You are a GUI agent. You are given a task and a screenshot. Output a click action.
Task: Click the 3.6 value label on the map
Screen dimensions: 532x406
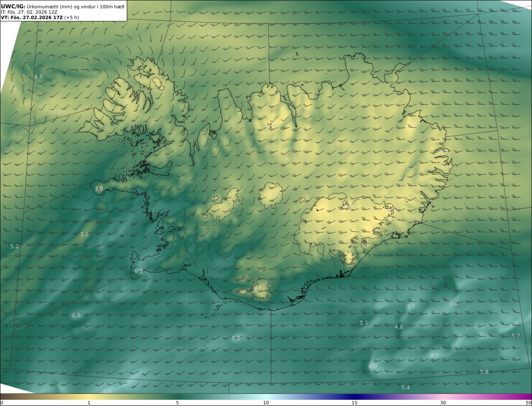coord(84,235)
